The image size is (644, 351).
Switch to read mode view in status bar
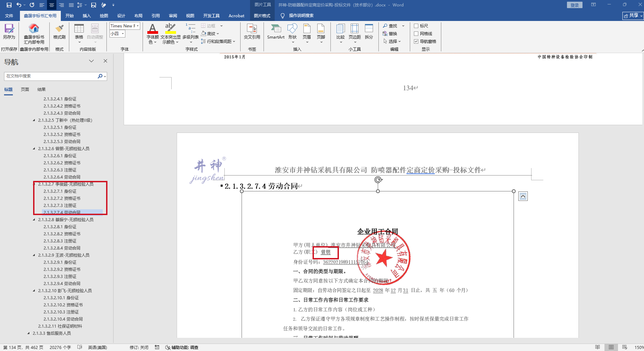pos(597,347)
